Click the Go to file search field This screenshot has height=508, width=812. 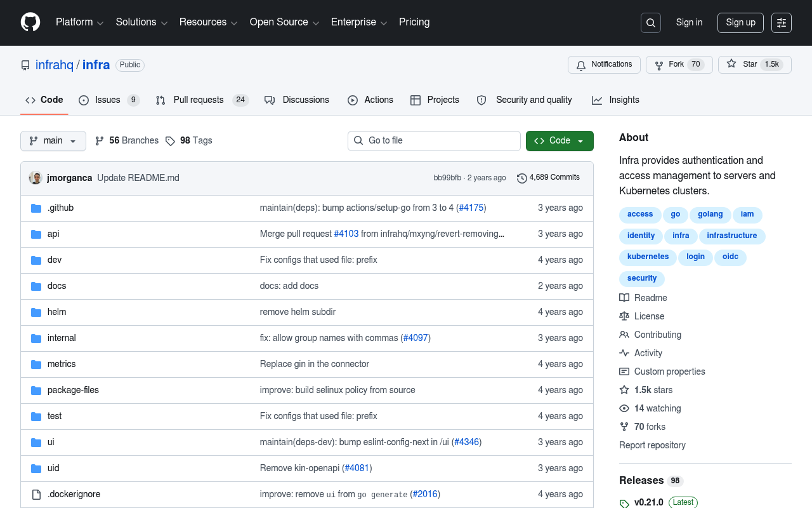coord(434,141)
